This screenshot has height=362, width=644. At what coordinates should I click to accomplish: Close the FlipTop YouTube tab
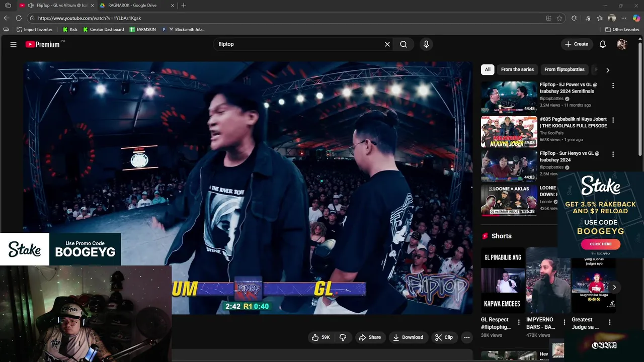(92, 6)
